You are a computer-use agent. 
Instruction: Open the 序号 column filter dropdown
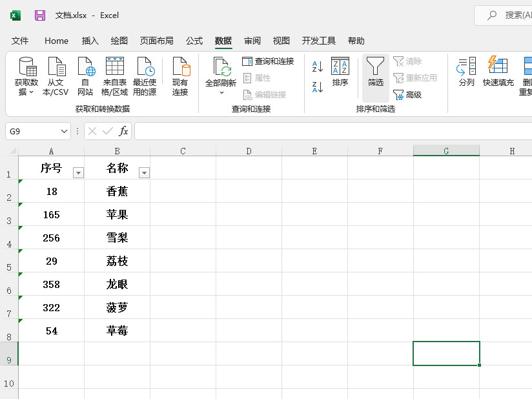click(78, 172)
